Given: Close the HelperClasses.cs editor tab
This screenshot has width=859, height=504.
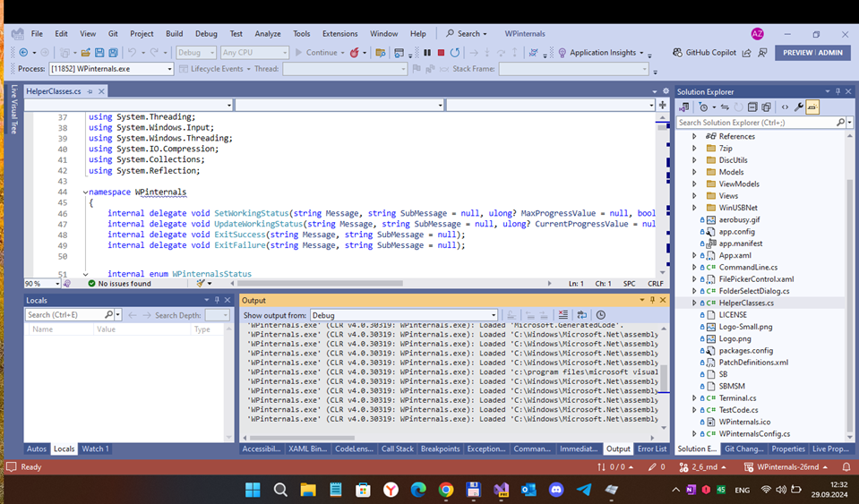Looking at the screenshot, I should 101,91.
